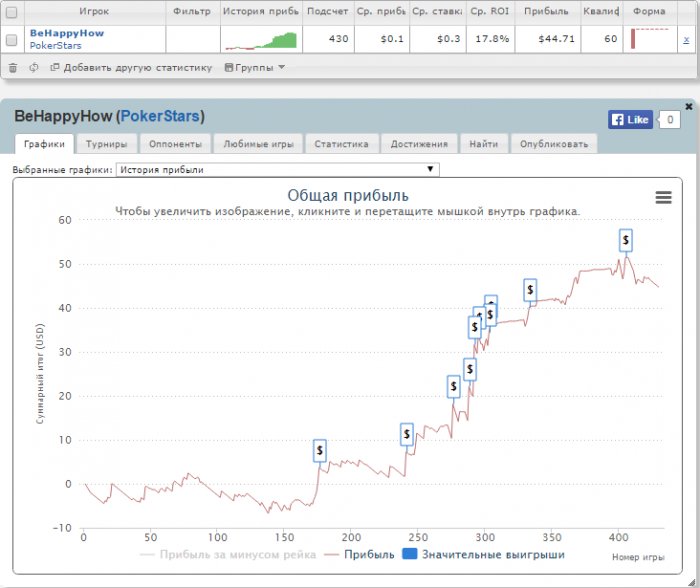Image resolution: width=700 pixels, height=588 pixels.
Task: Click the Facebook Like button
Action: pos(630,120)
